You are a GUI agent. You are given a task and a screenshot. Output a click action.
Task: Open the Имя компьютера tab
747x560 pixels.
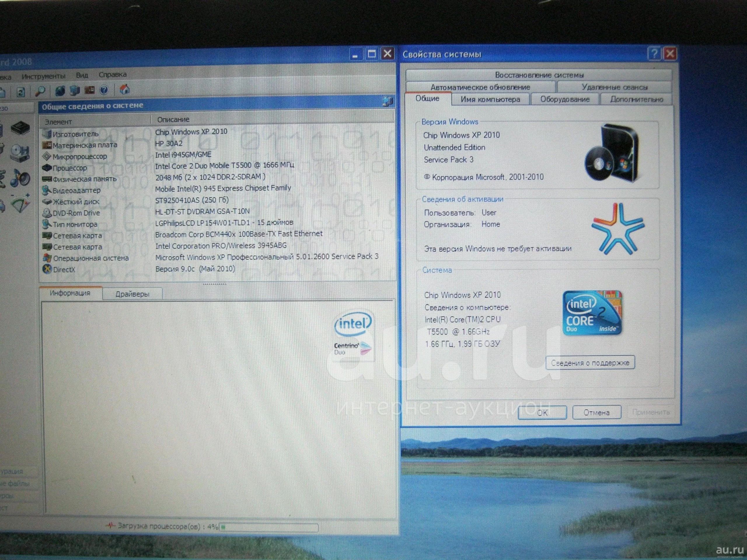tap(490, 99)
